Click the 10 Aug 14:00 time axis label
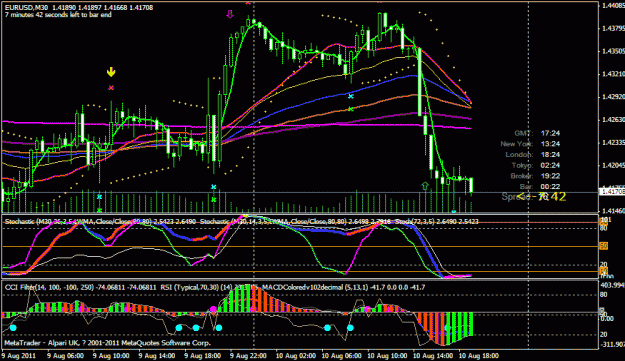Image resolution: width=625 pixels, height=361 pixels. tap(433, 355)
